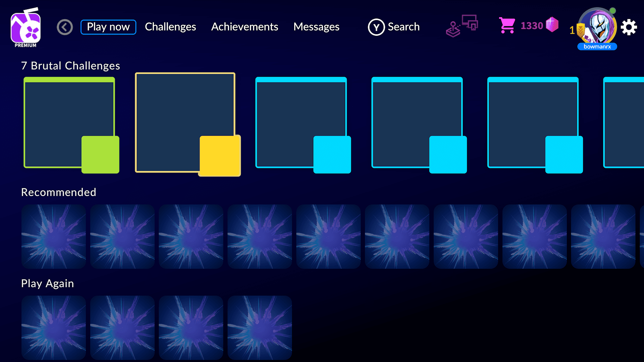The height and width of the screenshot is (362, 644).
Task: Open the Messages tab
Action: click(316, 27)
